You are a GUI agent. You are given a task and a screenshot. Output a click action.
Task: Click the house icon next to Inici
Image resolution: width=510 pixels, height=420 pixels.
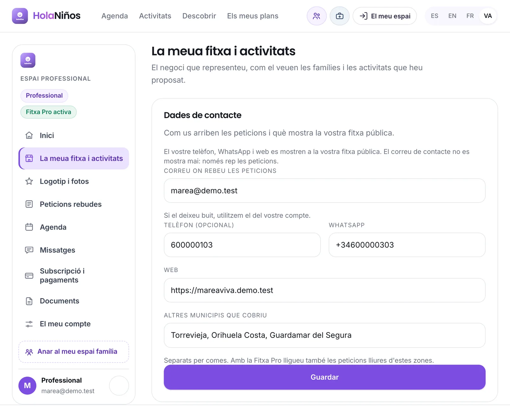click(x=29, y=135)
